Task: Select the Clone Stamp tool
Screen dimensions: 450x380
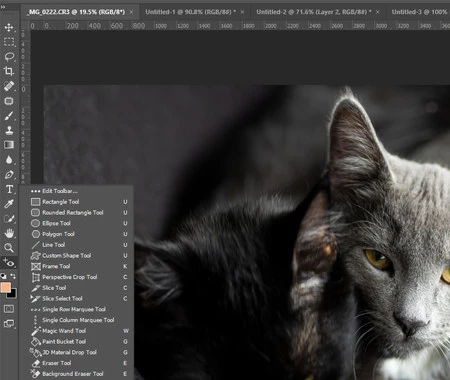Action: [9, 130]
